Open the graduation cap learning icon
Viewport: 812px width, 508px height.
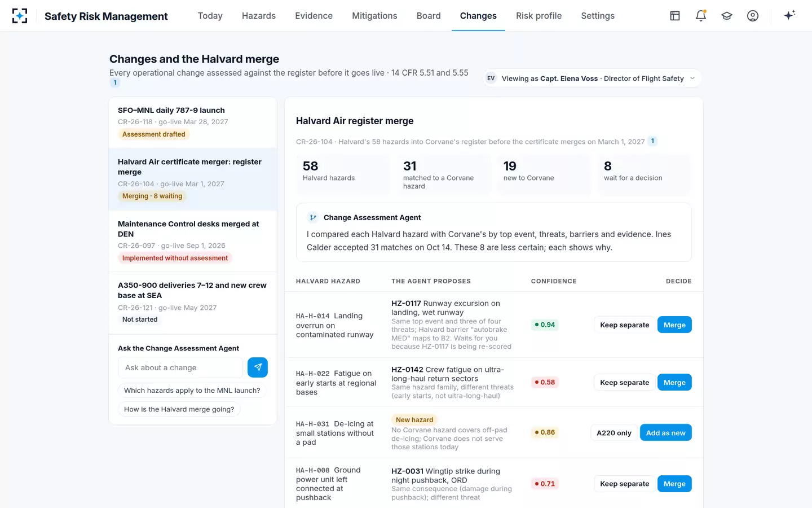pyautogui.click(x=727, y=16)
